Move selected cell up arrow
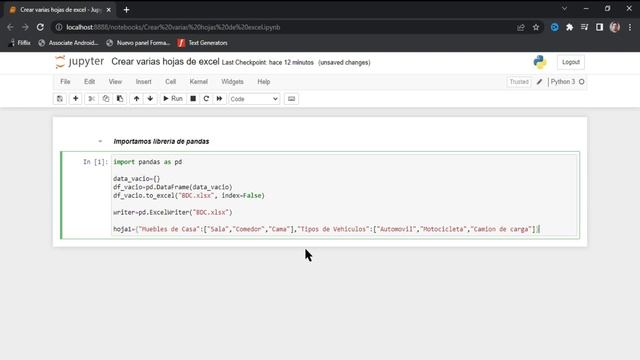This screenshot has width=640, height=360. (x=136, y=99)
